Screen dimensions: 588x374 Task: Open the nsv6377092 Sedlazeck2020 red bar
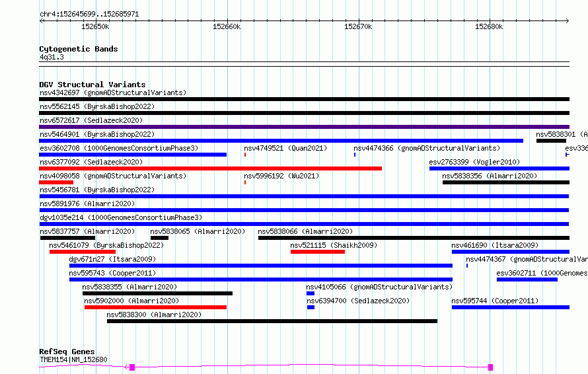[210, 168]
